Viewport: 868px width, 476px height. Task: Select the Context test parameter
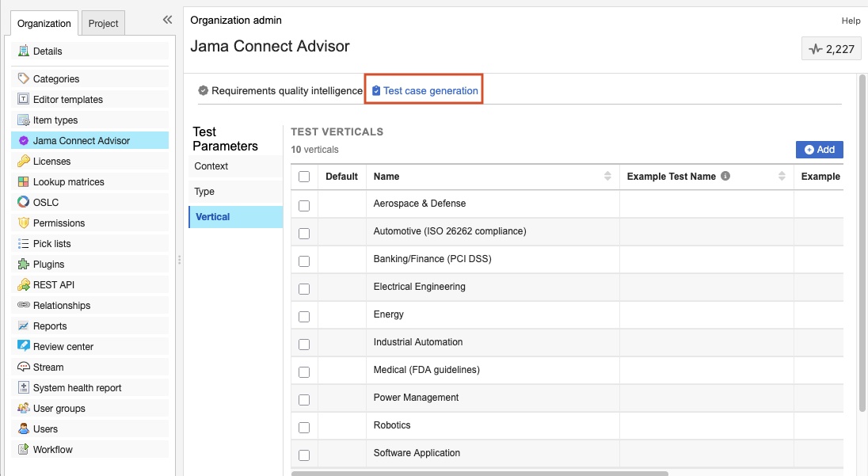pyautogui.click(x=211, y=166)
